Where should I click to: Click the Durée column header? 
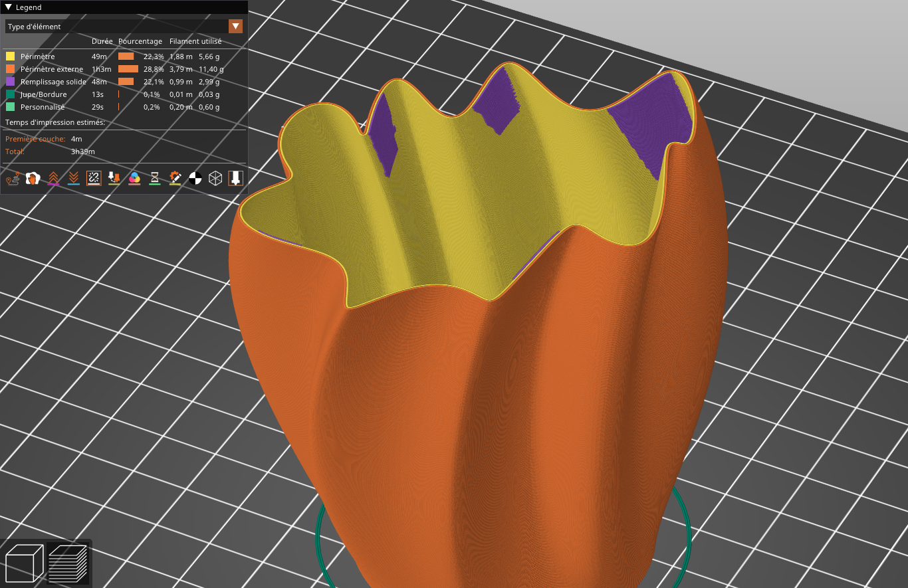102,41
